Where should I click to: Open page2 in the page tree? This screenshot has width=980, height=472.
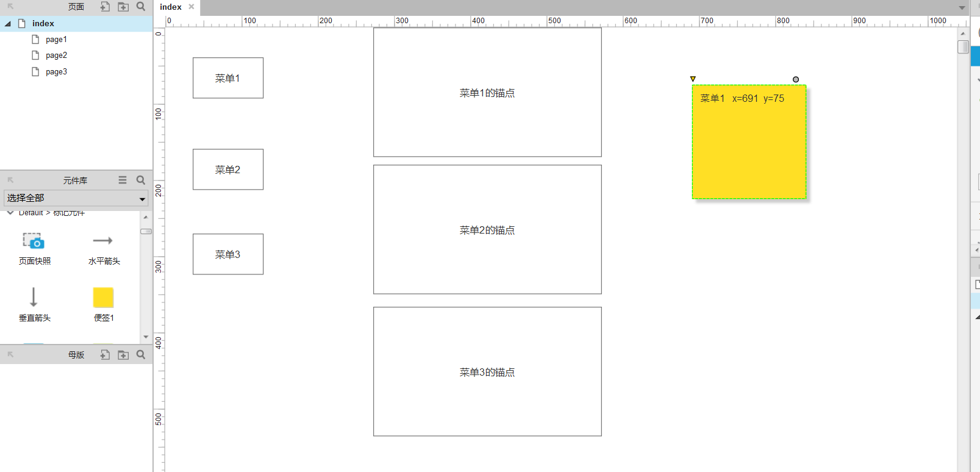pyautogui.click(x=56, y=55)
